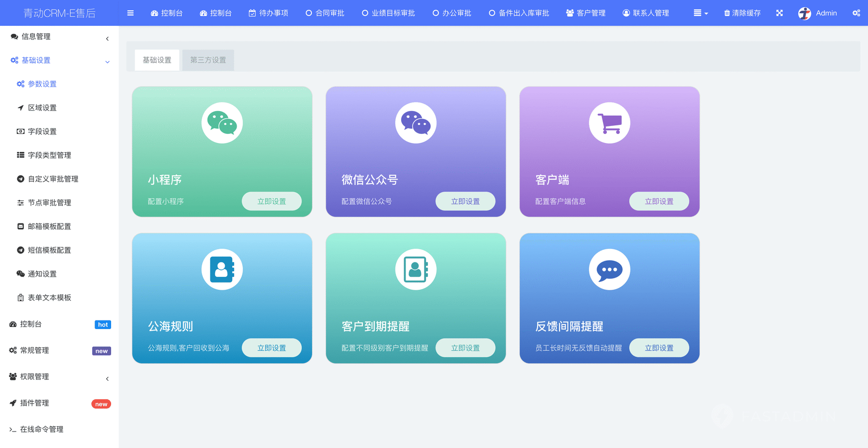This screenshot has height=448, width=868.
Task: Click 立即设置 on the 客户到期提醒 card
Action: point(465,348)
